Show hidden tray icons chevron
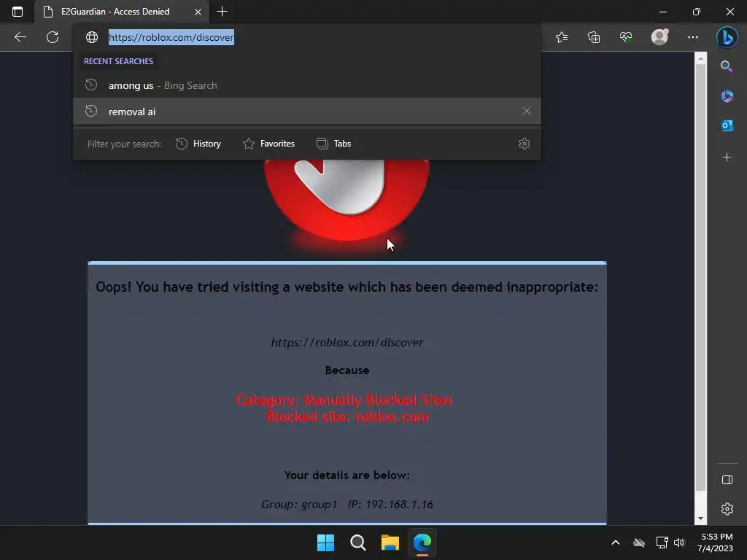 (616, 542)
